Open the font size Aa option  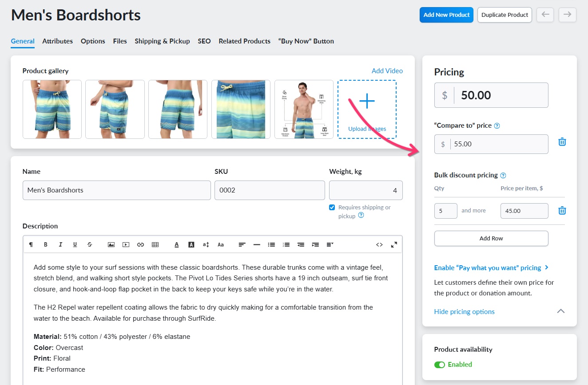tap(221, 244)
